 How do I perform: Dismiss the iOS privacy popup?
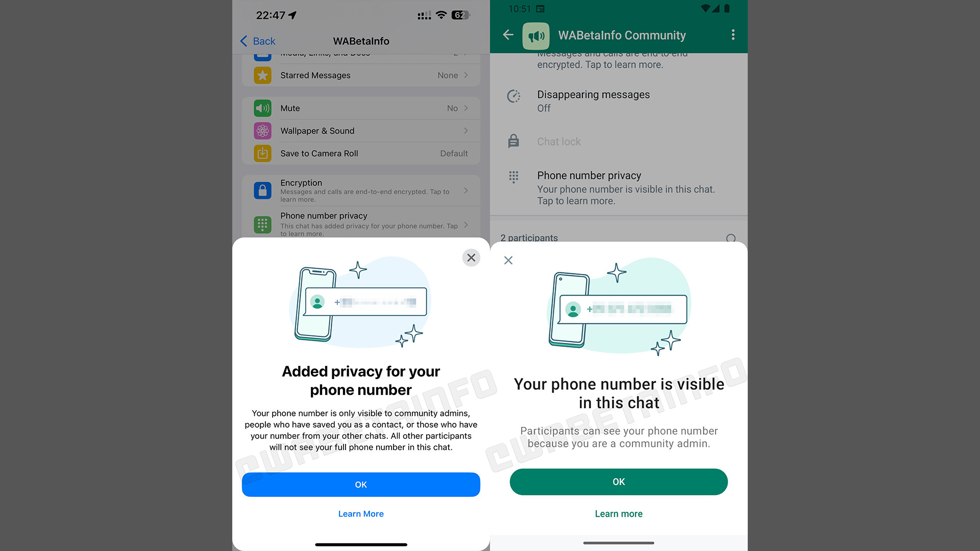(x=471, y=257)
